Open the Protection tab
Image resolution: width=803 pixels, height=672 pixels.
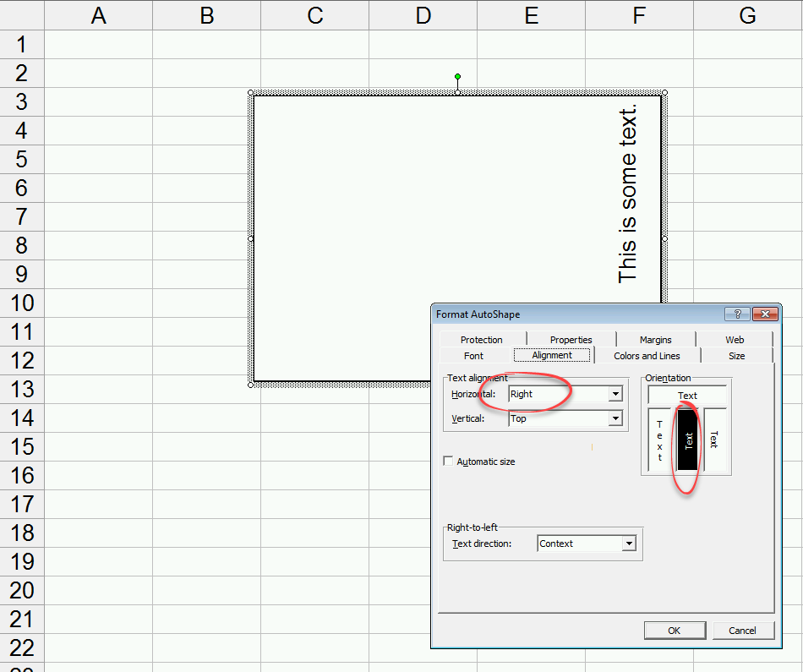(x=482, y=340)
